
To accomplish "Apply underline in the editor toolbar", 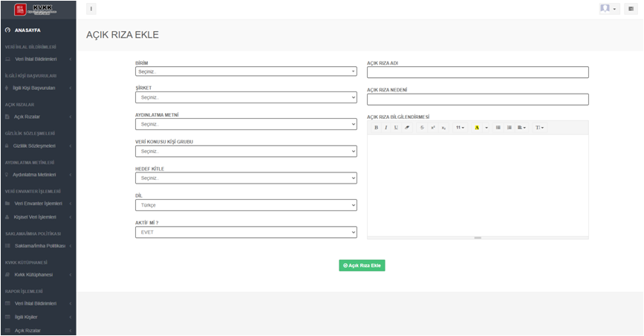I will [396, 128].
